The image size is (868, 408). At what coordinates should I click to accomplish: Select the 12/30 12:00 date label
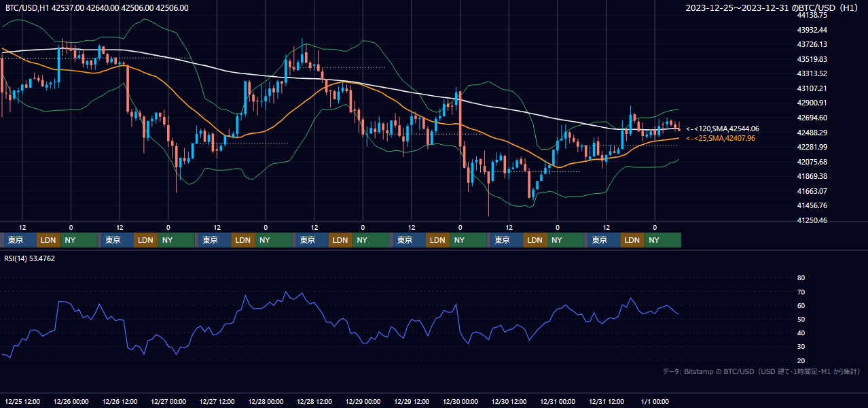tap(509, 401)
